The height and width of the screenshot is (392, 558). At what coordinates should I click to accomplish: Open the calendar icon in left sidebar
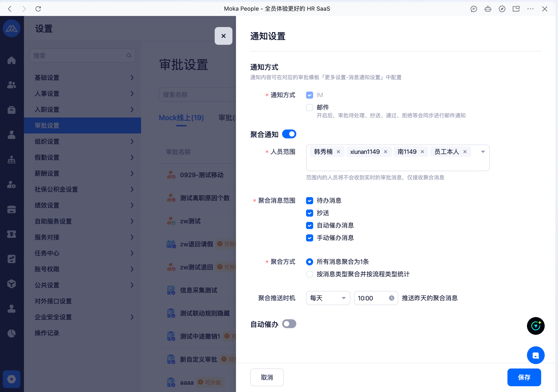click(x=12, y=209)
